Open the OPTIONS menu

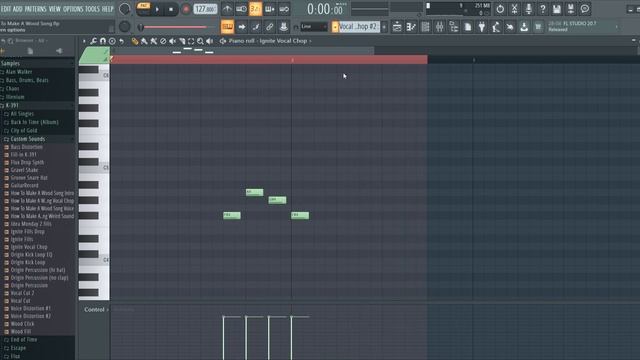tap(73, 9)
